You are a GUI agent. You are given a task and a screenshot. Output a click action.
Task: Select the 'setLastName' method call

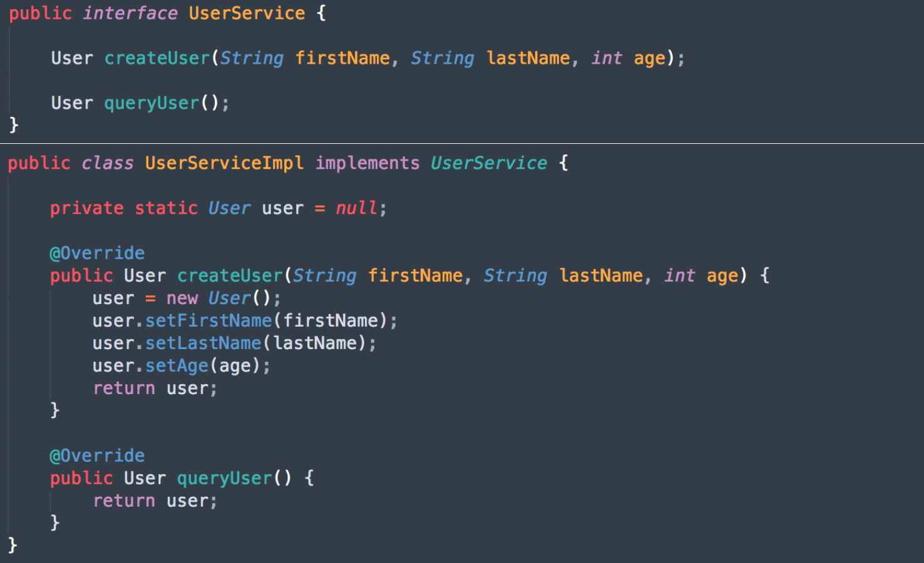click(x=203, y=343)
